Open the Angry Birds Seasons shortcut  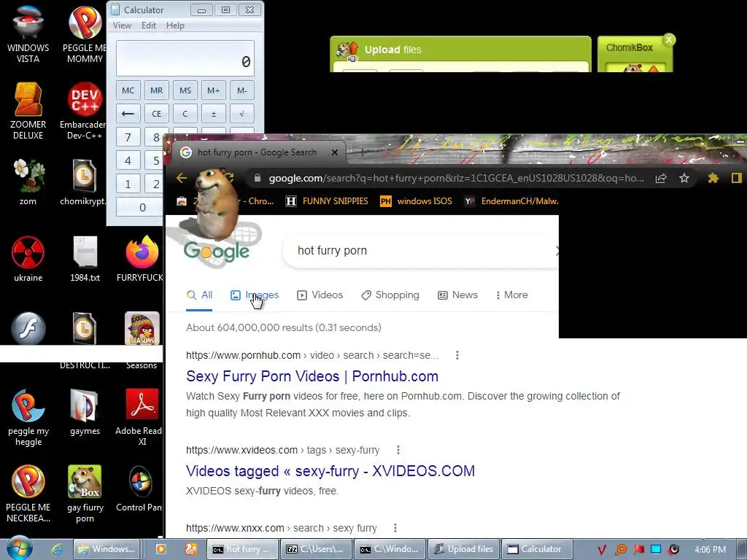click(x=142, y=340)
